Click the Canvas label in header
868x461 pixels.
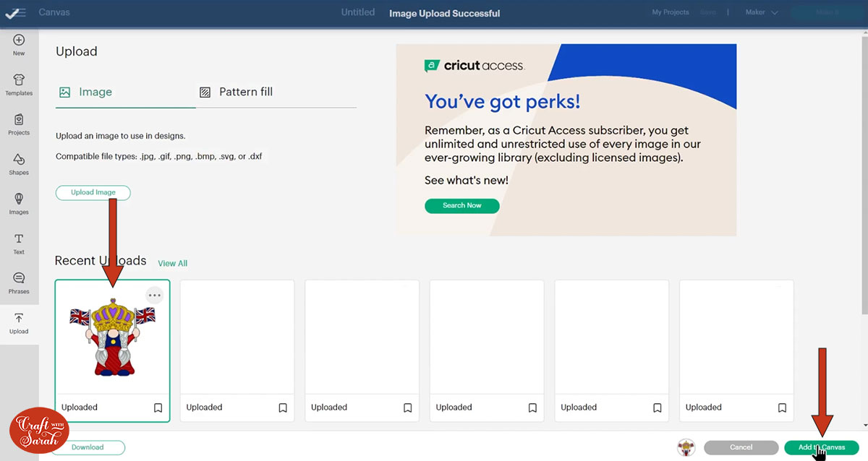tap(54, 12)
